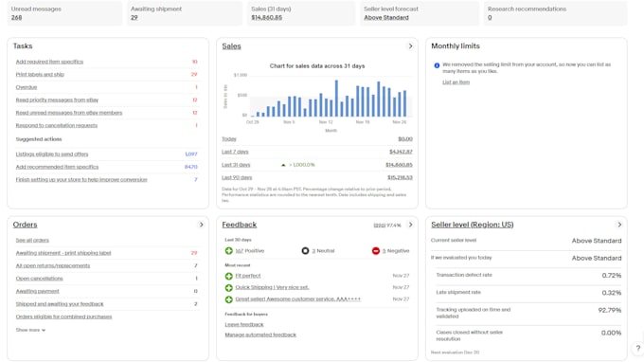Open Respond to cancellation requests
Image resolution: width=644 pixels, height=362 pixels.
click(57, 125)
